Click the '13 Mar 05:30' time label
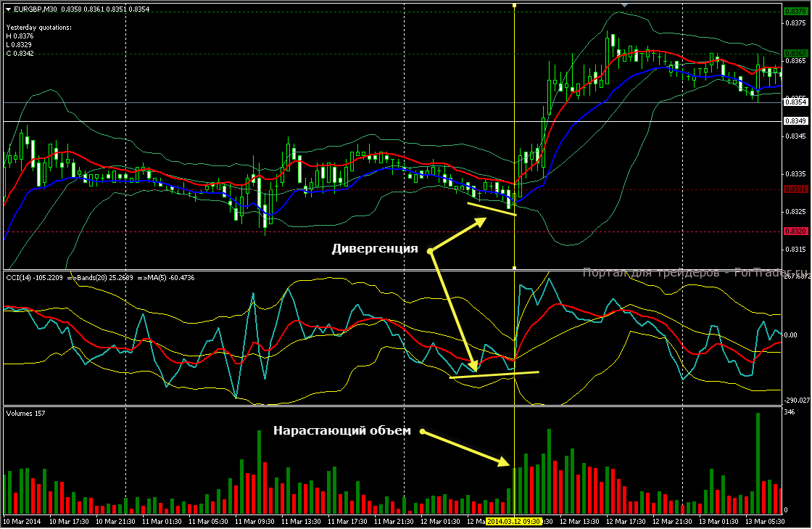This screenshot has height=529, width=812. [x=765, y=522]
